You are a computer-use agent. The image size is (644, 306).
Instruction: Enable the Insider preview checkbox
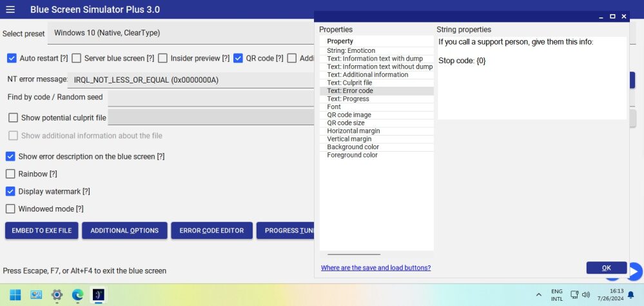pos(162,58)
